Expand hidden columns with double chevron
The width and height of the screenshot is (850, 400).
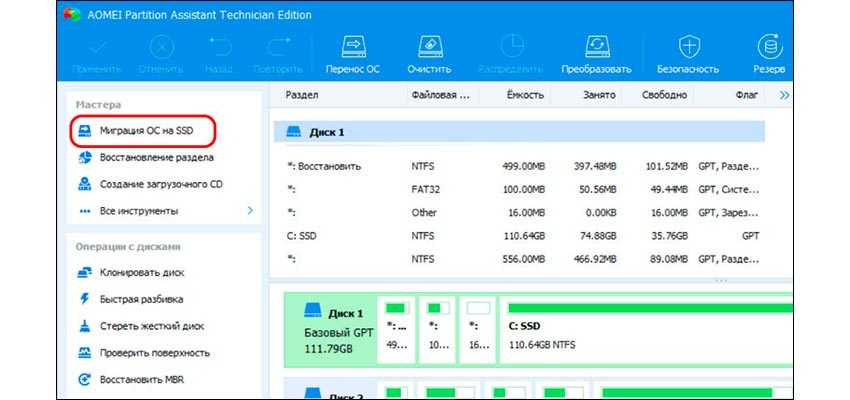(x=783, y=95)
